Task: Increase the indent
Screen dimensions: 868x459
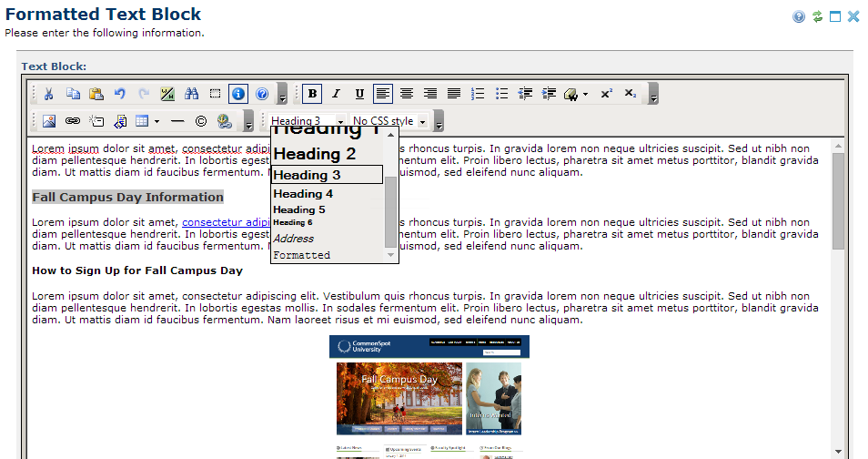Action: [x=550, y=94]
